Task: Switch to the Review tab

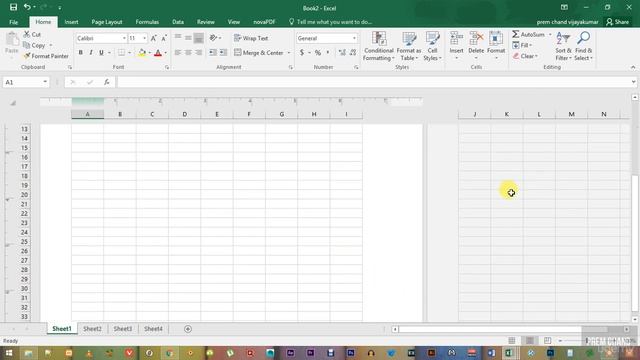Action: point(206,22)
